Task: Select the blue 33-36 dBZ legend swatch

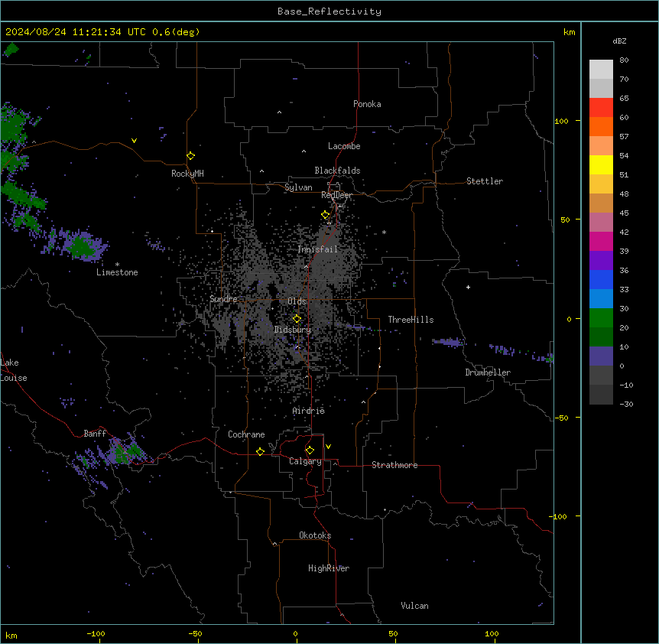Action: [x=601, y=280]
